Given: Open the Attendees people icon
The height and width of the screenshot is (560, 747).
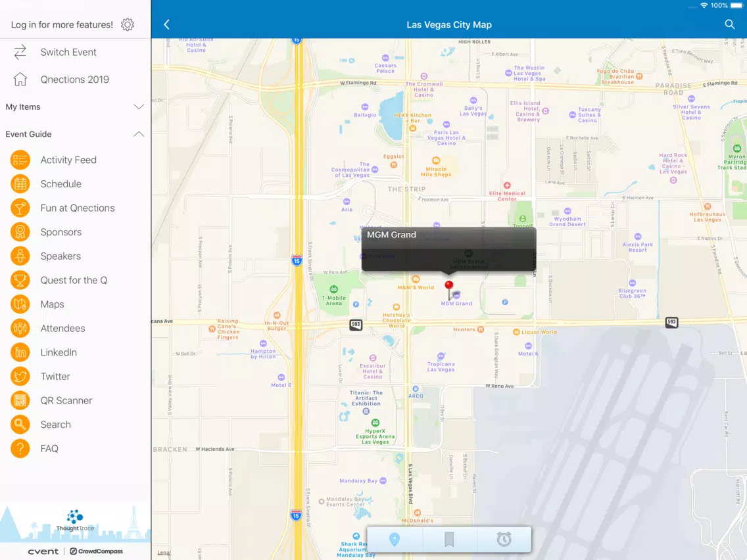Looking at the screenshot, I should (20, 328).
